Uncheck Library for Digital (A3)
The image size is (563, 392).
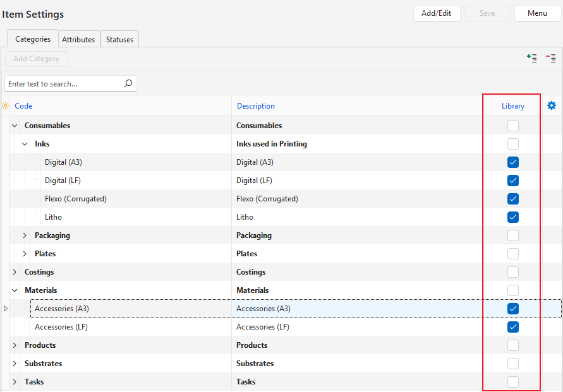click(513, 162)
